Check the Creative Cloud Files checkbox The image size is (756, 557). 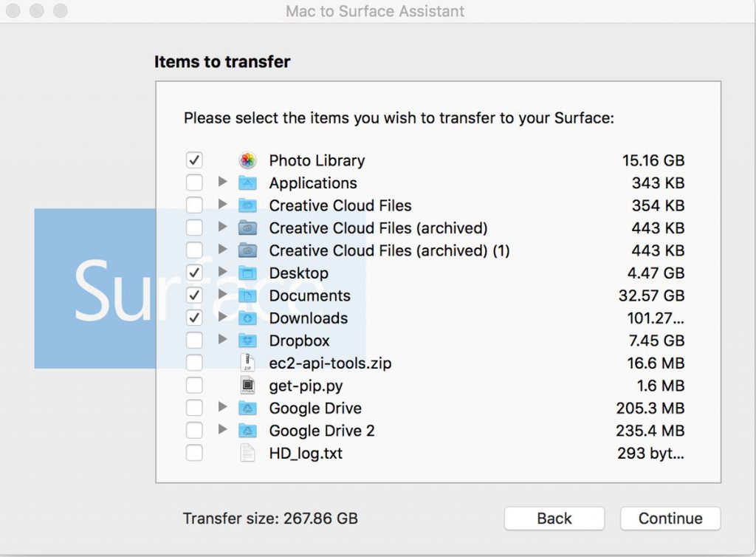point(194,205)
